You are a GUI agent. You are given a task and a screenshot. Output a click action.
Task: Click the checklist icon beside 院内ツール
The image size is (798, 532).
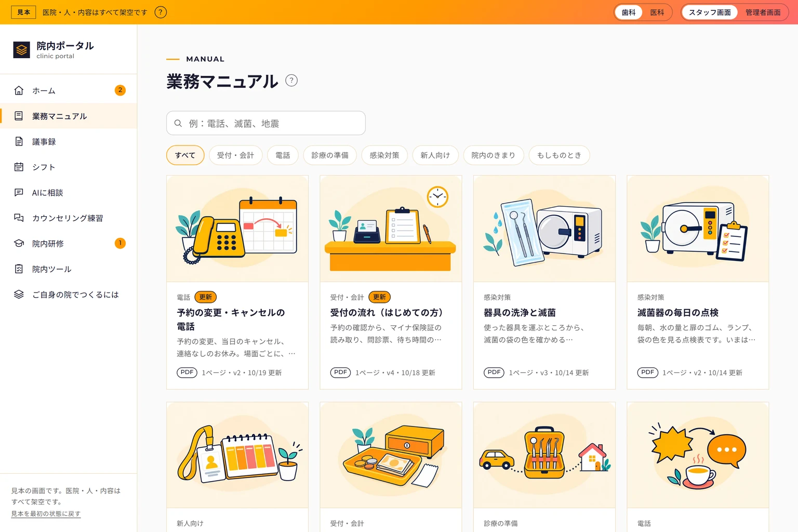[x=19, y=269]
